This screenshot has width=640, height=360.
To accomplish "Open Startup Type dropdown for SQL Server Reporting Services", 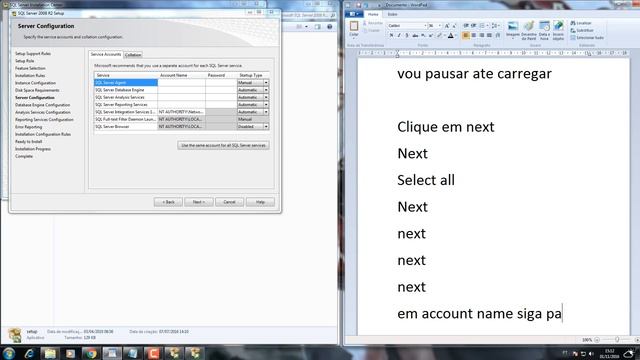I will coord(266,104).
